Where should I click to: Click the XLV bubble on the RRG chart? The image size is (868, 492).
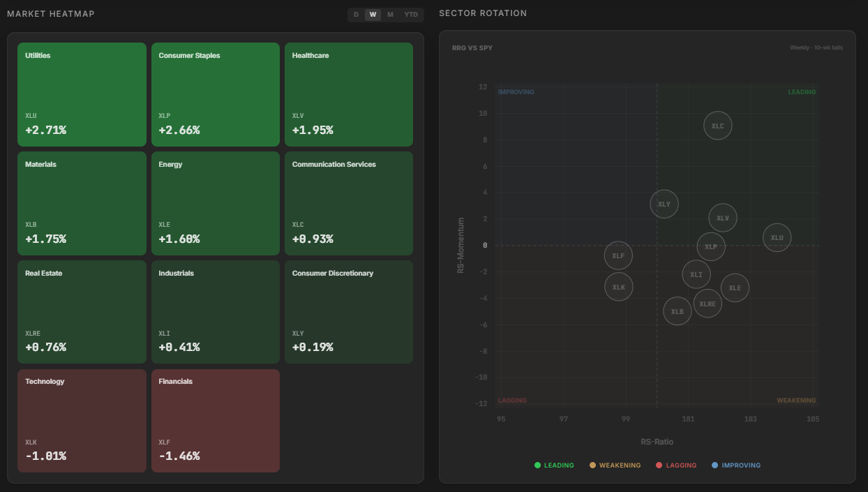point(723,218)
